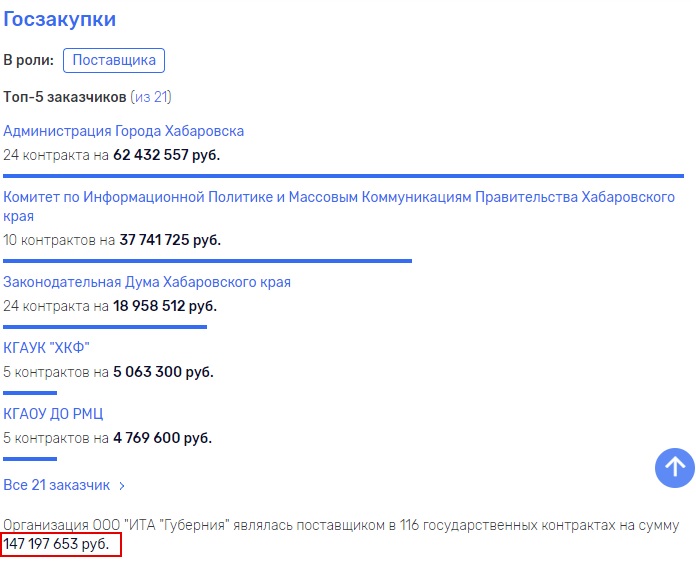Click the (из 21) count text
Viewport: 696px width, 561px height.
point(151,97)
